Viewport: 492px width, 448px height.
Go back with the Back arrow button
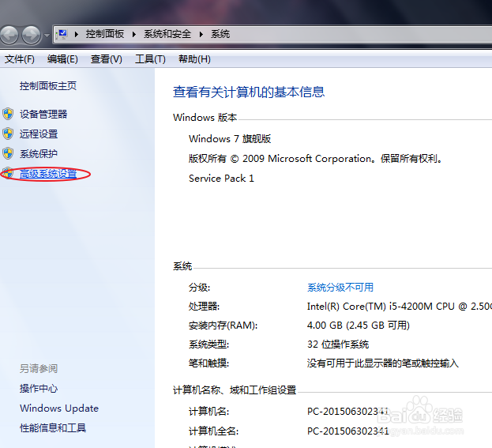(9, 35)
